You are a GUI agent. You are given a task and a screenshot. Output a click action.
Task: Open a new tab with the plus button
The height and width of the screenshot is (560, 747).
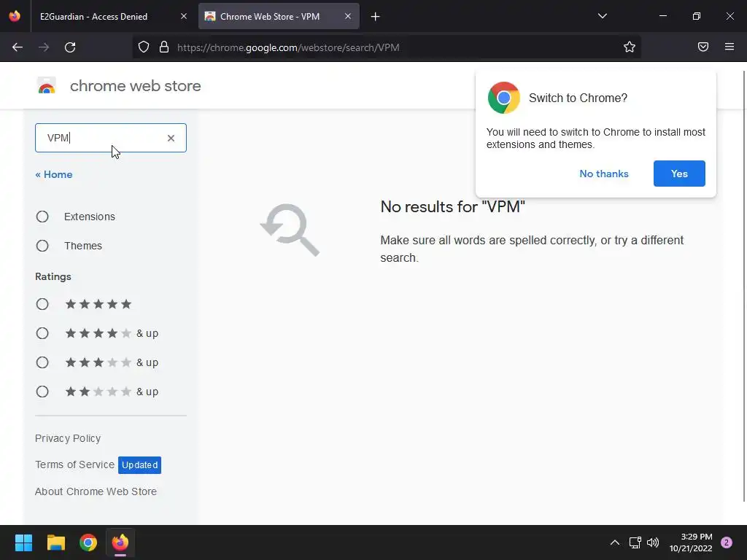[376, 17]
